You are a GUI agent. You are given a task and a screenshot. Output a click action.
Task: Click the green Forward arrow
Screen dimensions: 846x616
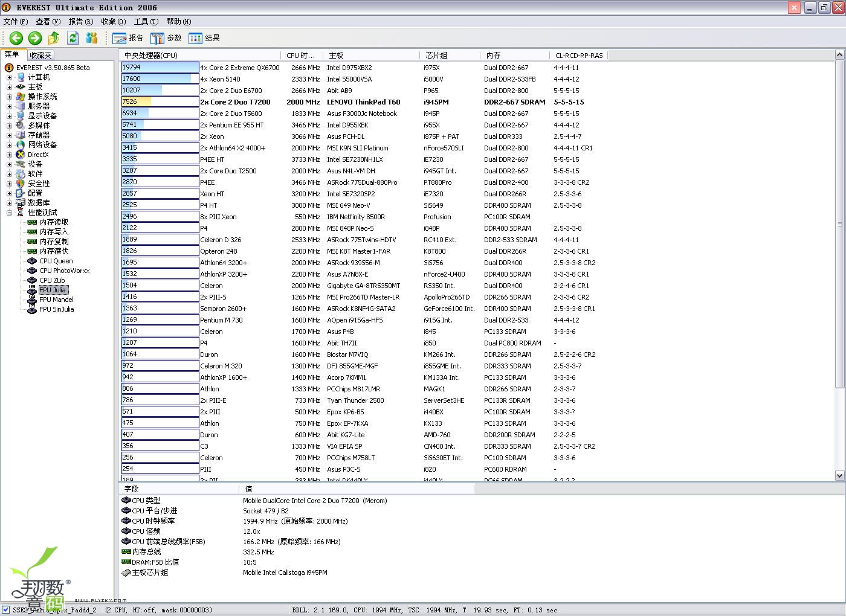35,38
